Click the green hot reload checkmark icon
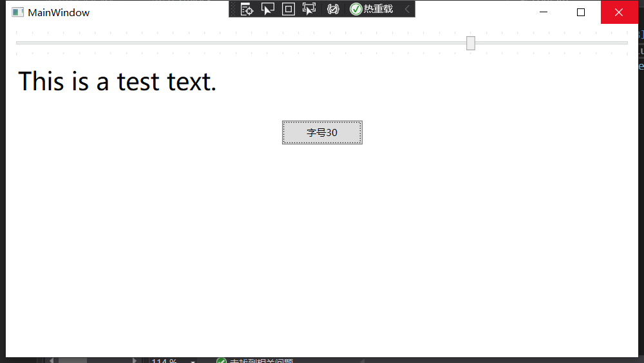644x363 pixels. pyautogui.click(x=355, y=9)
